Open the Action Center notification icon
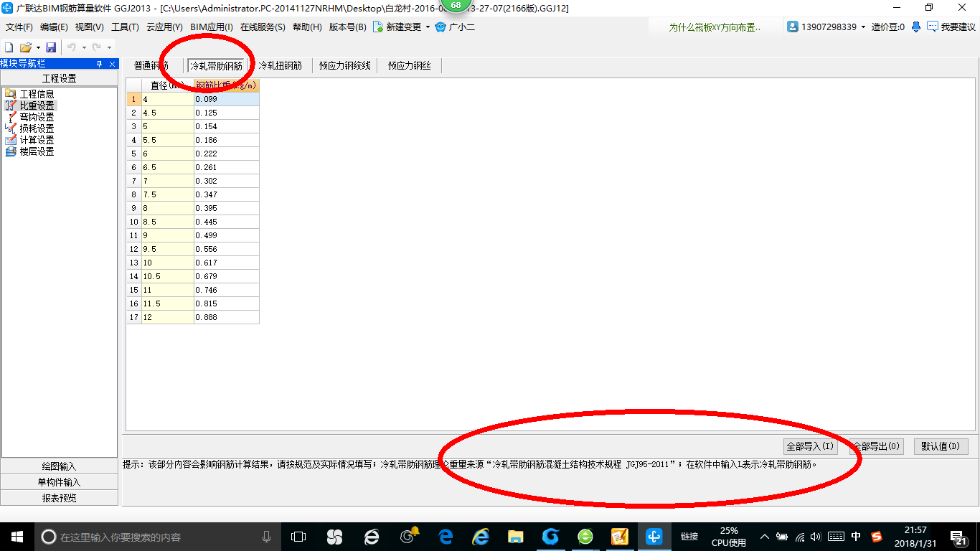980x551 pixels. (959, 537)
